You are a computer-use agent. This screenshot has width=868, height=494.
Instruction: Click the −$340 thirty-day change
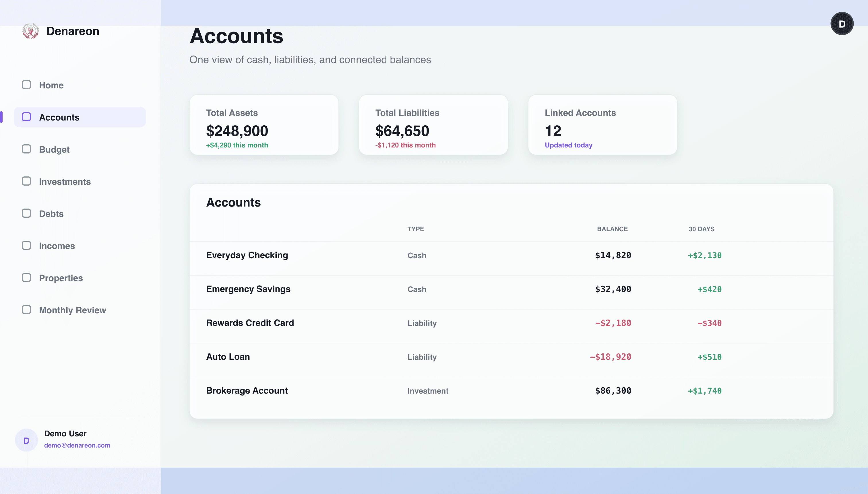click(x=710, y=323)
